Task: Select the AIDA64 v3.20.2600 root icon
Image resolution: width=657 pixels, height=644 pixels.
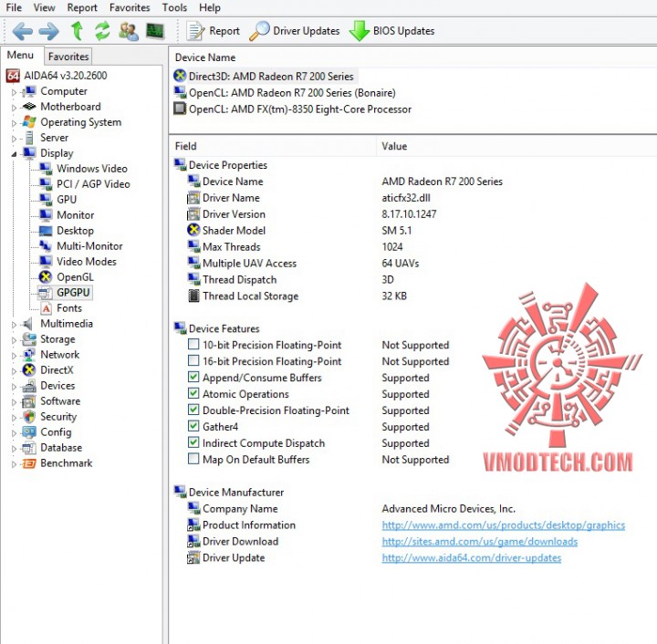Action: click(x=13, y=76)
